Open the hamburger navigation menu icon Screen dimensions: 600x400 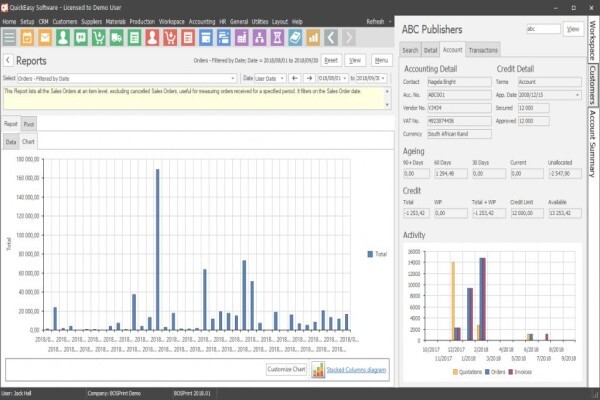point(9,38)
